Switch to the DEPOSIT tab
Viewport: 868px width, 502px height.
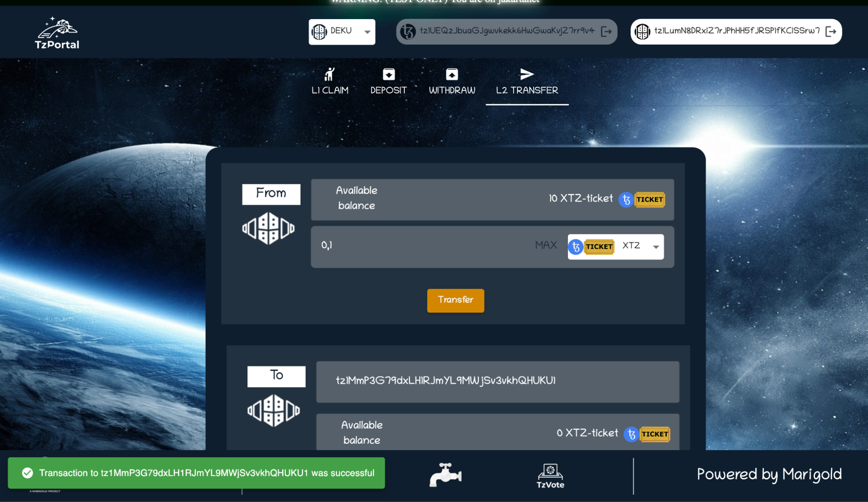[388, 82]
